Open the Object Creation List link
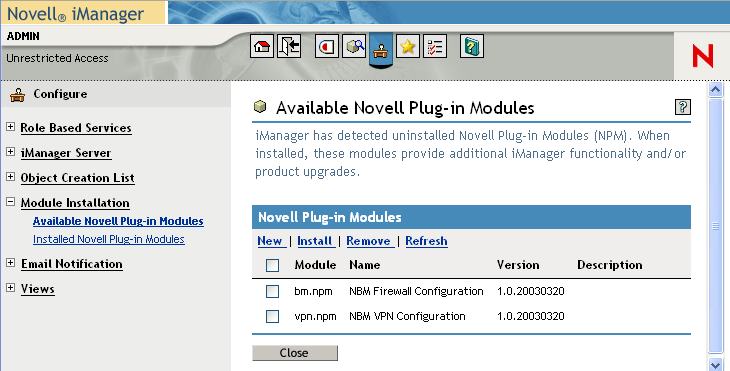Viewport: 730px width, 371px height. [x=78, y=178]
